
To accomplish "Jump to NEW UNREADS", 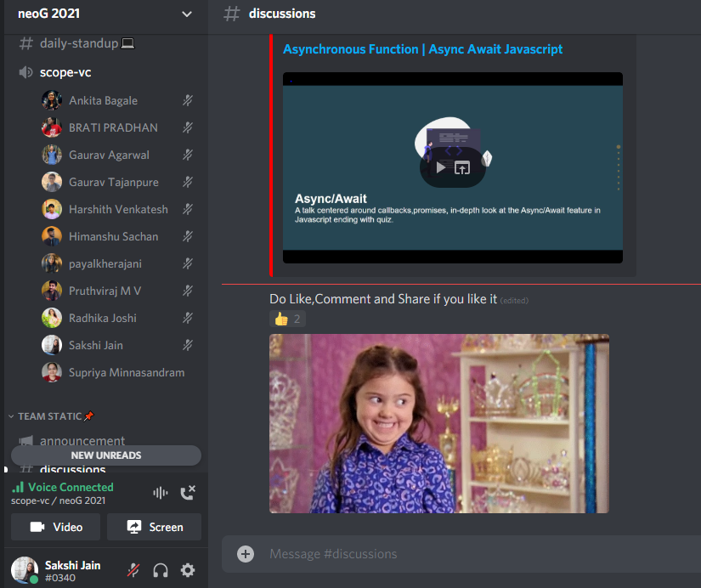I will click(106, 455).
